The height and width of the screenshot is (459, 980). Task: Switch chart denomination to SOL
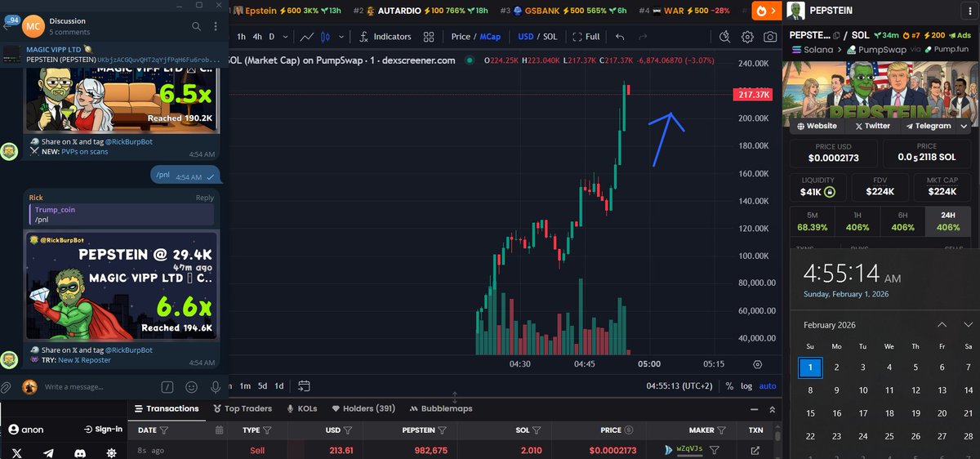pos(550,37)
